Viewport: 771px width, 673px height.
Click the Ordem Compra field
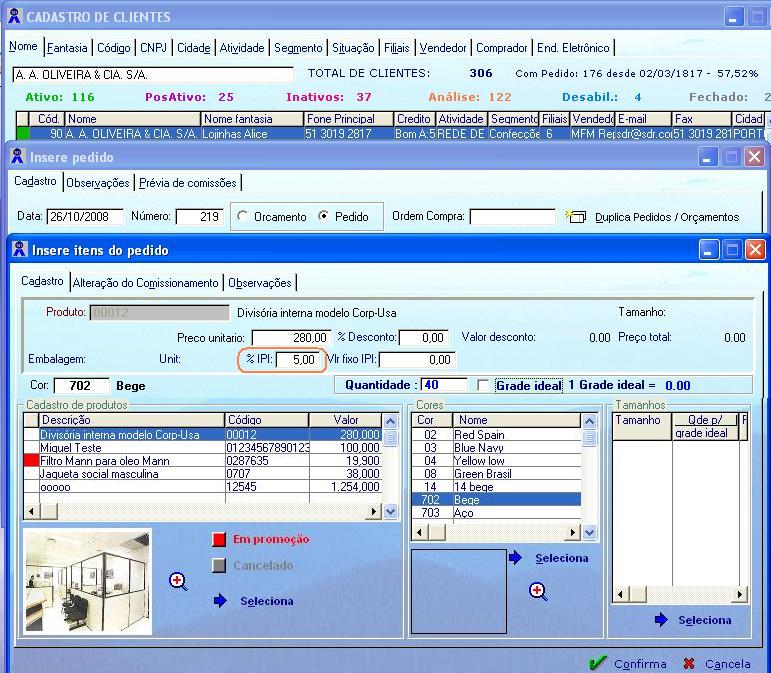[512, 216]
